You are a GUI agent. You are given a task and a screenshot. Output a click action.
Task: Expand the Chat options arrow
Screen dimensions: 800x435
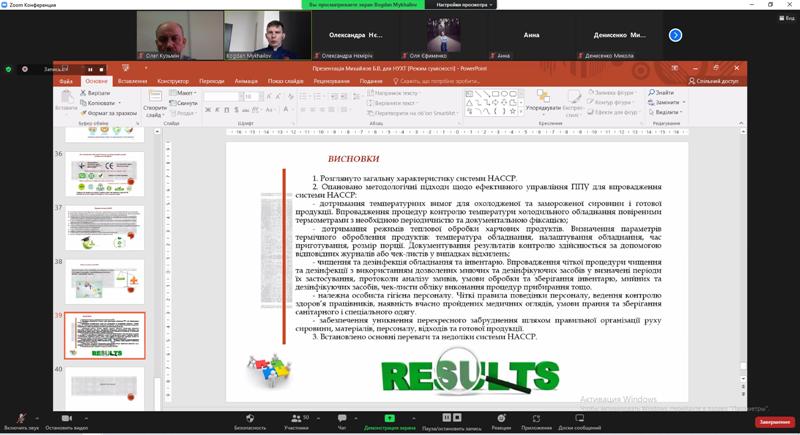click(356, 419)
